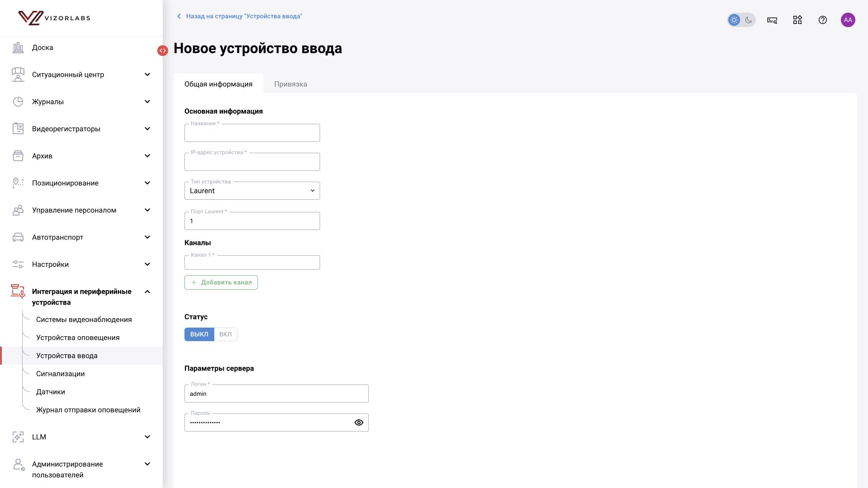Click the Автотранспорт car icon

click(18, 237)
